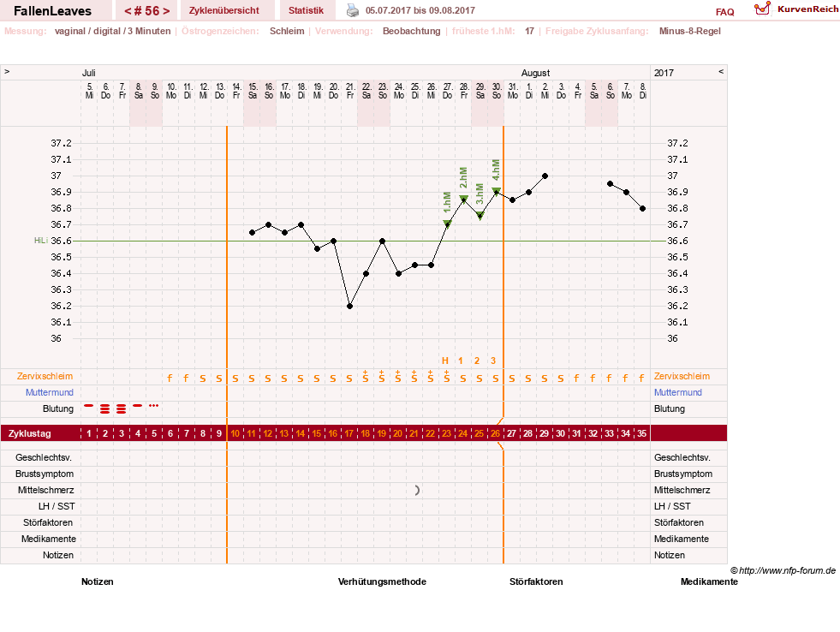Click the Verhütungsmethode heading below chart
The image size is (840, 632).
(x=382, y=581)
